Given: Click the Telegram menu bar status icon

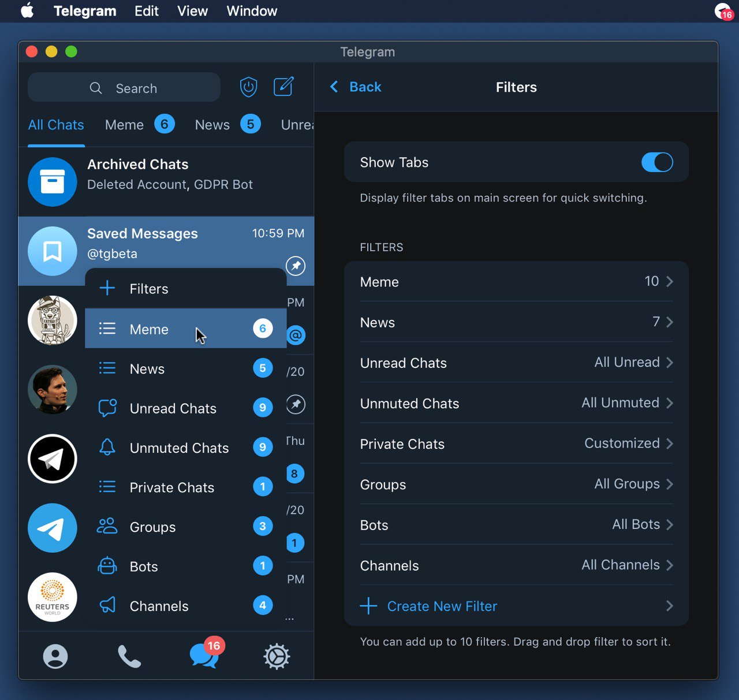Looking at the screenshot, I should (724, 12).
